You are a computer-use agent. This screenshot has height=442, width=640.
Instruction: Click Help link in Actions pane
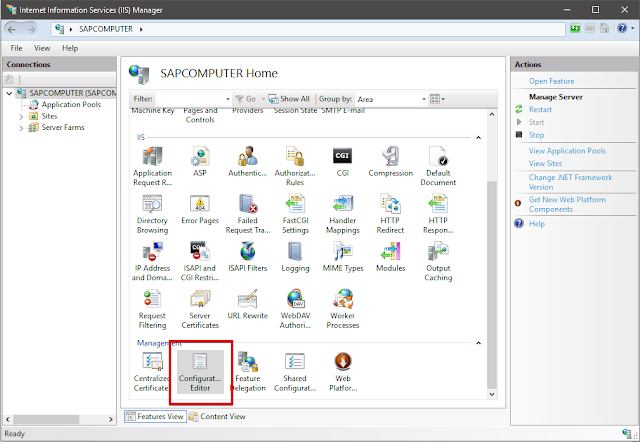pos(537,224)
